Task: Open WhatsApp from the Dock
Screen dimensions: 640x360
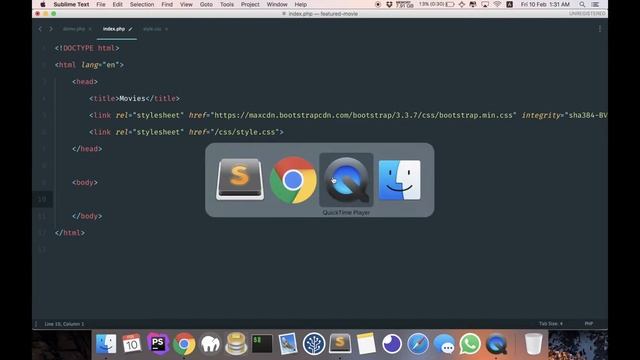Action: coord(470,344)
